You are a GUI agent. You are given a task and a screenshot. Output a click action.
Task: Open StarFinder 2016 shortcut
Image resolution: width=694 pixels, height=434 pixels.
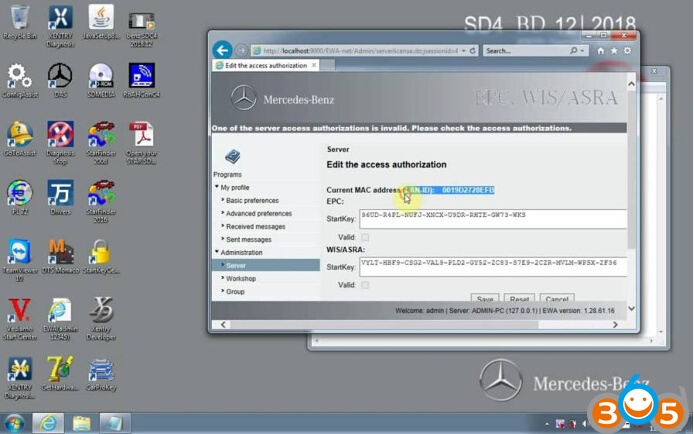coord(101,201)
